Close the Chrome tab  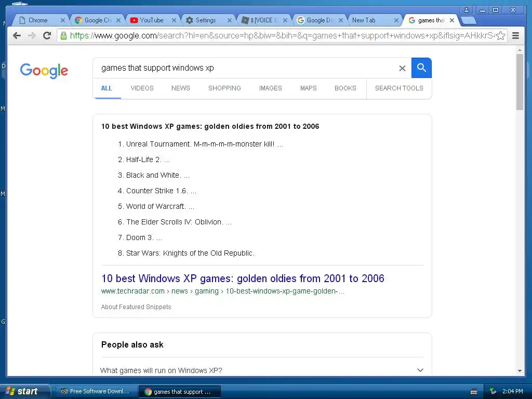(62, 20)
